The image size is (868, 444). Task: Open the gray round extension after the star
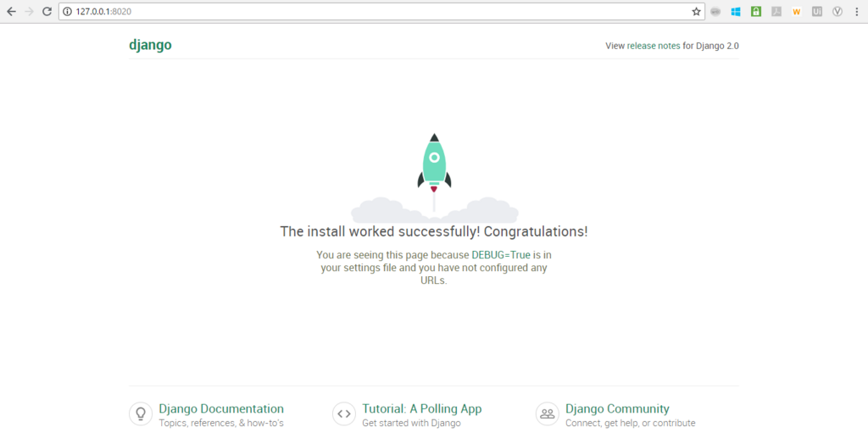click(715, 12)
